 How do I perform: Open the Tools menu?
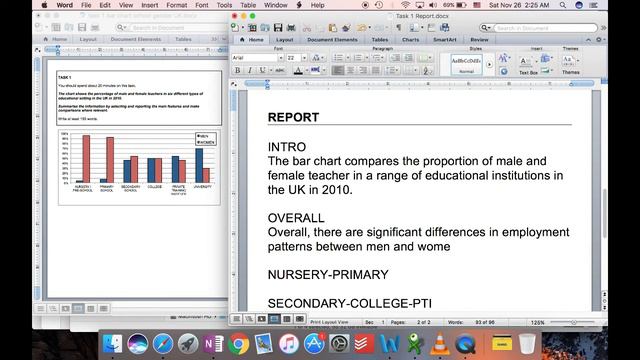[224, 5]
